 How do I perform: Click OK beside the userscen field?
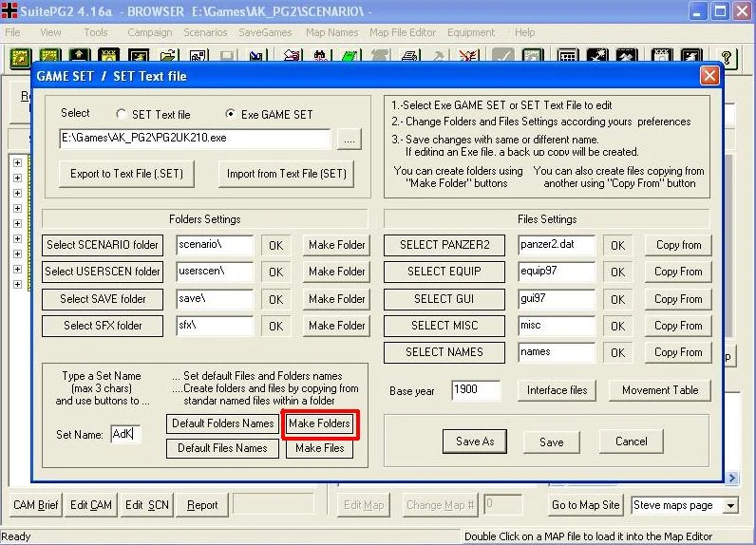coord(275,272)
